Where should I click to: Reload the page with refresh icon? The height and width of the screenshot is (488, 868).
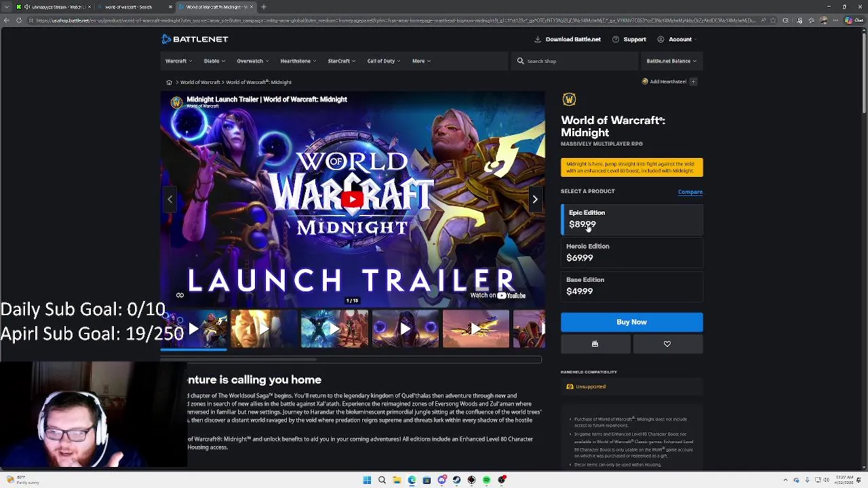[19, 20]
